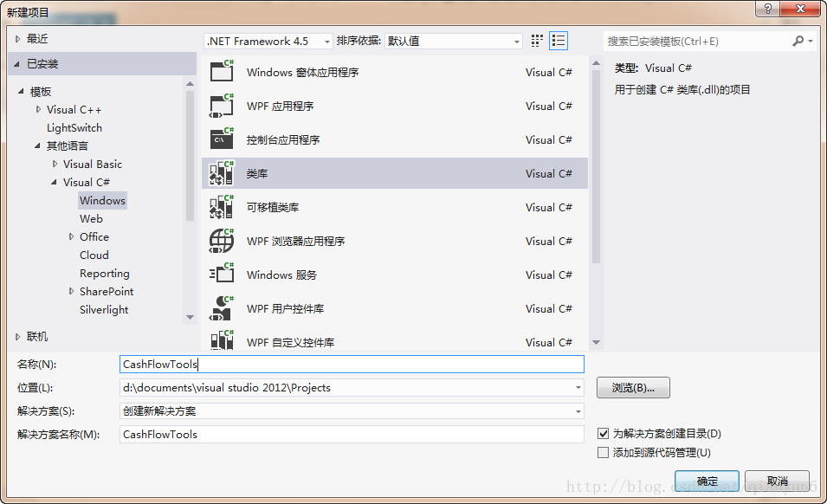Click the search magnifier icon
This screenshot has width=827, height=504.
pyautogui.click(x=798, y=41)
